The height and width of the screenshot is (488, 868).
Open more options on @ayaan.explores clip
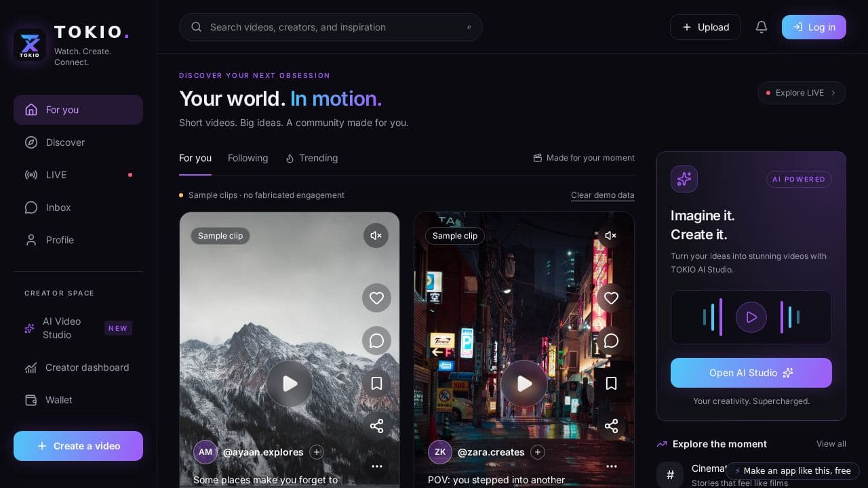(377, 466)
